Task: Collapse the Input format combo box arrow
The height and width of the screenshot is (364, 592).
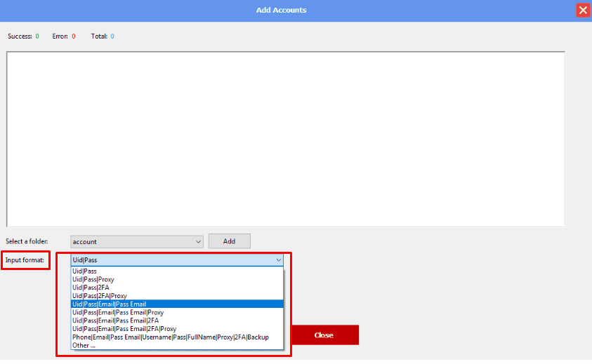Action: pyautogui.click(x=279, y=260)
